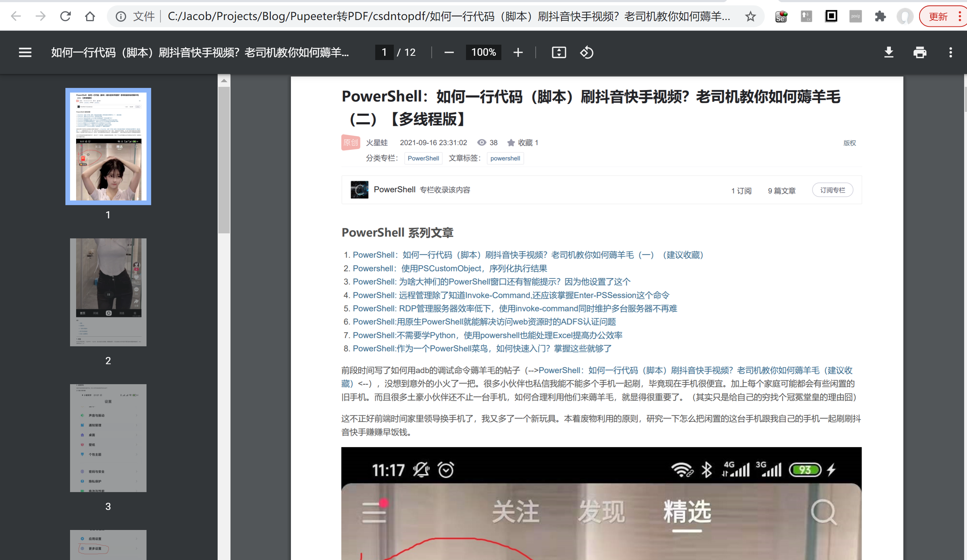Zoom in the PDF
Screen dimensions: 967x560
point(518,52)
